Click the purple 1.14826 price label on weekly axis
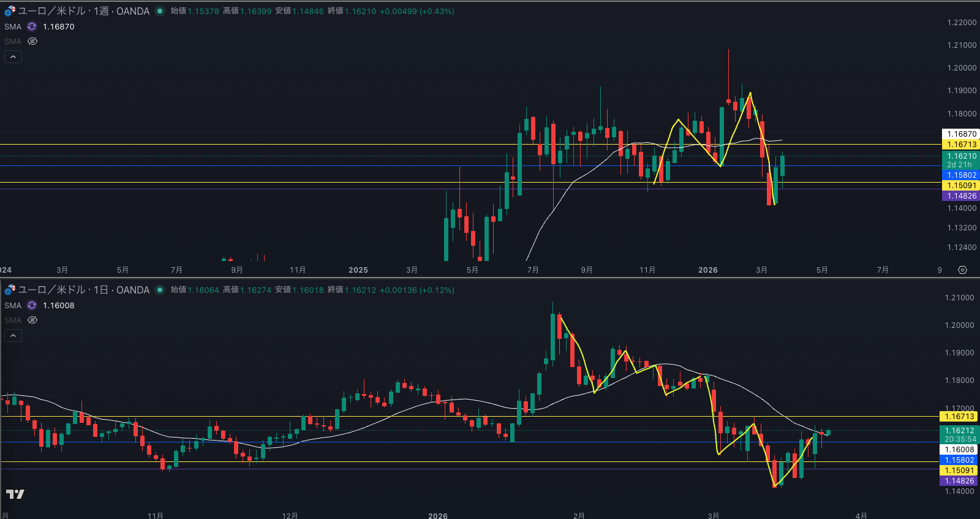 (x=961, y=196)
